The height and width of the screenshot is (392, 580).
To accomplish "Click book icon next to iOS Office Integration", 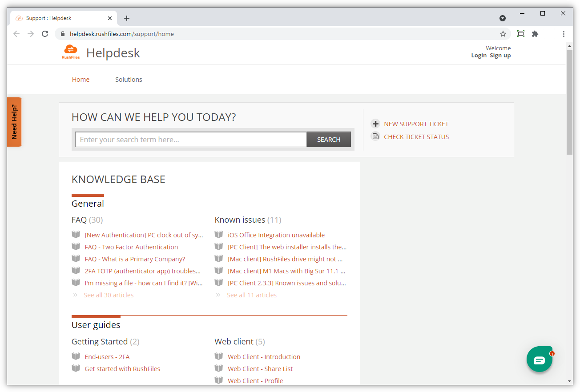I will click(x=219, y=235).
